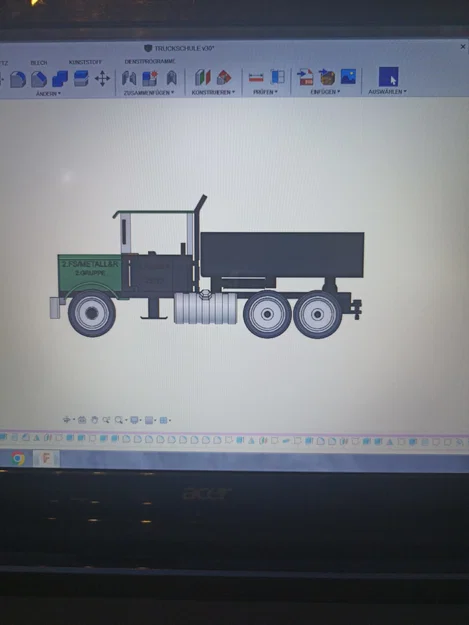The width and height of the screenshot is (469, 625).
Task: Click the 2.FS/METALL&R text on hood
Action: coord(90,264)
